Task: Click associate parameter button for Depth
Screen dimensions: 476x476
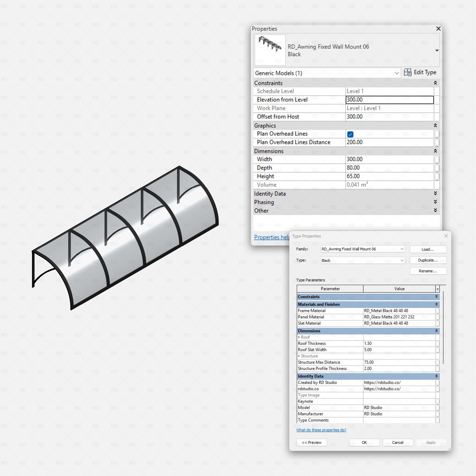Action: 437,168
